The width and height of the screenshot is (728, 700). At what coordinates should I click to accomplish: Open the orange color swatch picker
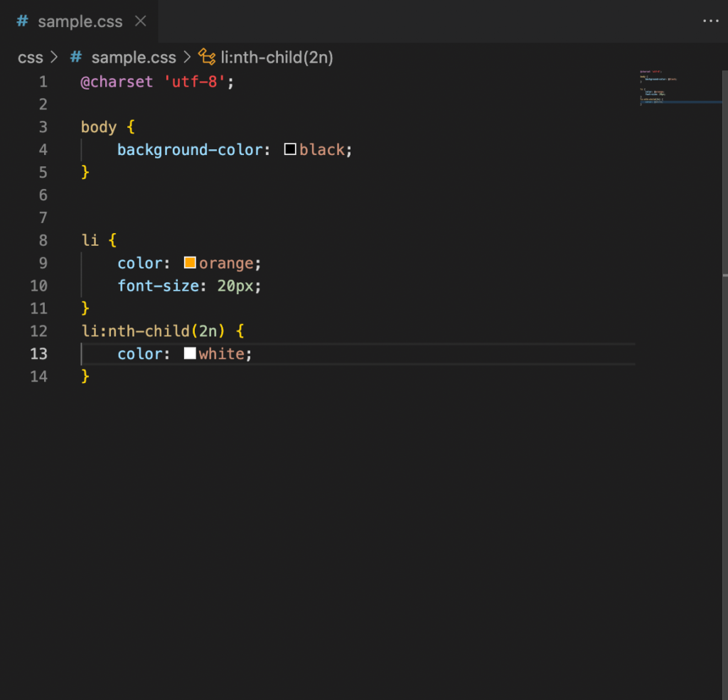tap(190, 263)
